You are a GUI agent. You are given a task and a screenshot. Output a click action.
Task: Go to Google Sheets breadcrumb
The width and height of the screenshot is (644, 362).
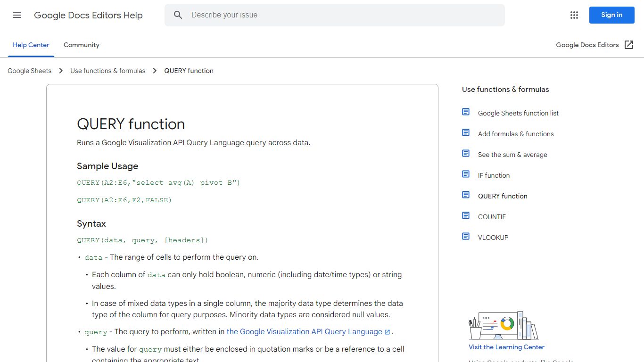point(30,71)
